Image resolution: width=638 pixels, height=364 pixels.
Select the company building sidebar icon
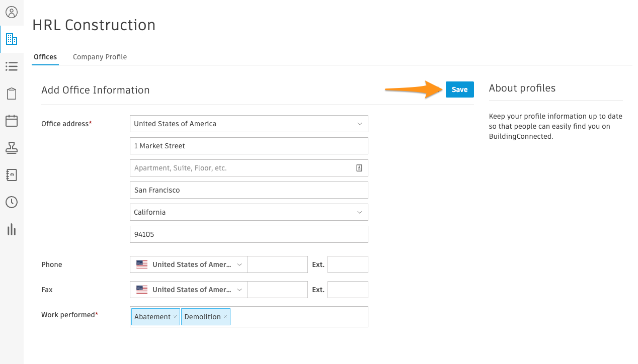click(12, 39)
